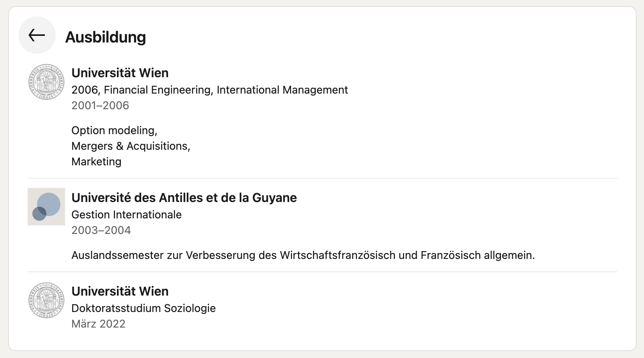
Task: Click the Université des Antilles placeholder logo
Action: coord(46,207)
